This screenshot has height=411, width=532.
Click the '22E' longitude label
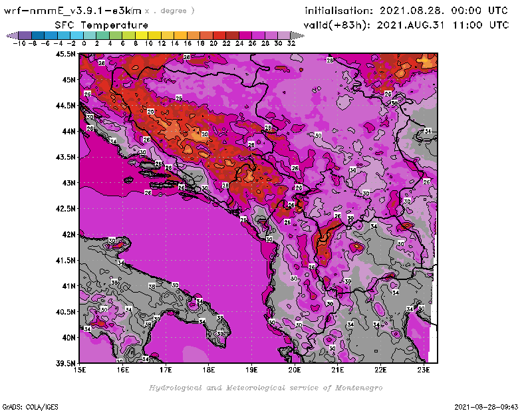coord(380,370)
